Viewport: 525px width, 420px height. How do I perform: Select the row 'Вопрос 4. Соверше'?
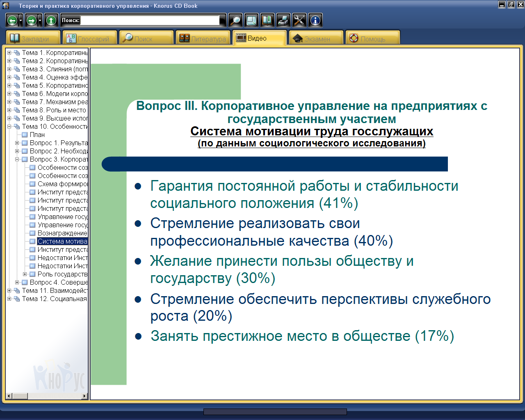[59, 282]
